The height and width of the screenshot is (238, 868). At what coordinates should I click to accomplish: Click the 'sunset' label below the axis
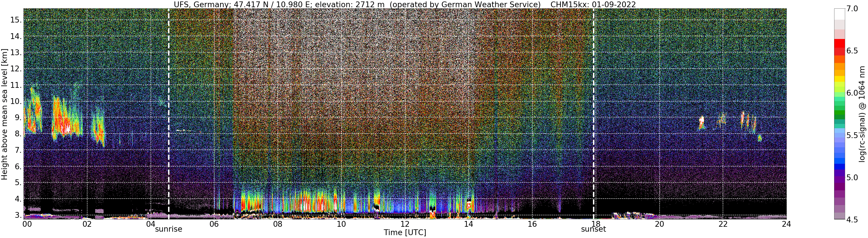point(594,229)
